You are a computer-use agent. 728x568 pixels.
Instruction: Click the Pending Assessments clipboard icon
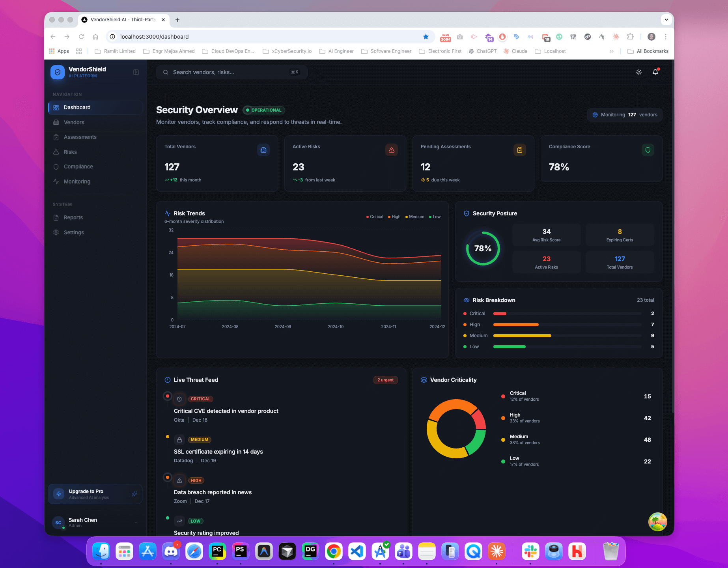(x=520, y=150)
